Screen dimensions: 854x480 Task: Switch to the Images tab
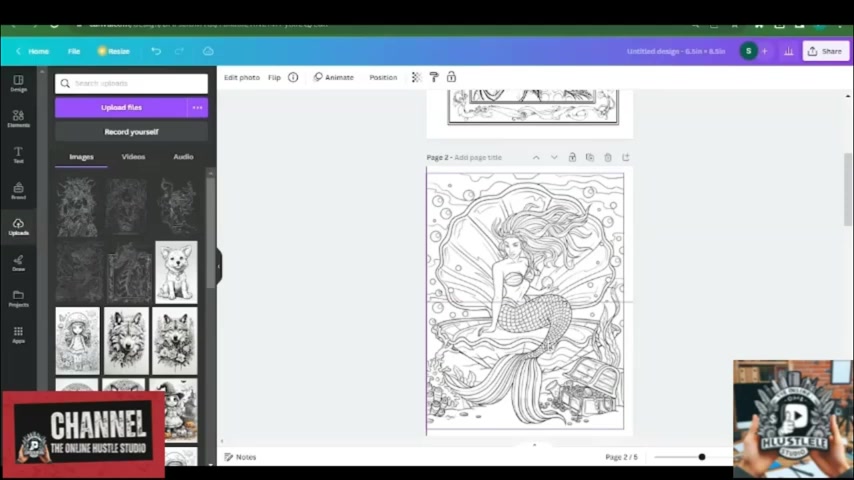pyautogui.click(x=81, y=157)
